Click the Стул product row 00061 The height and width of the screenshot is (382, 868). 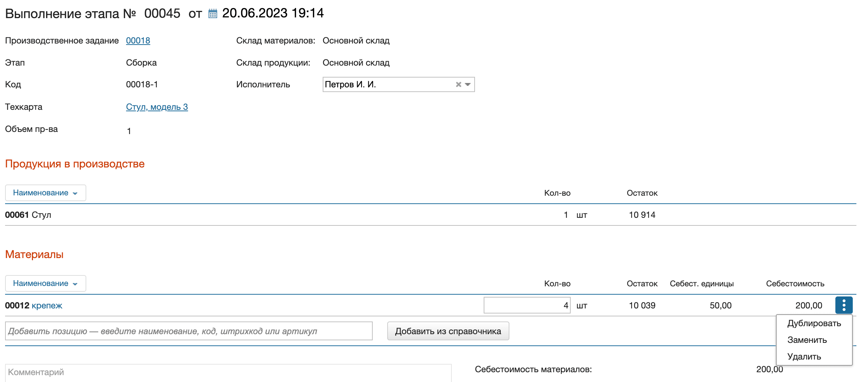[x=28, y=215]
